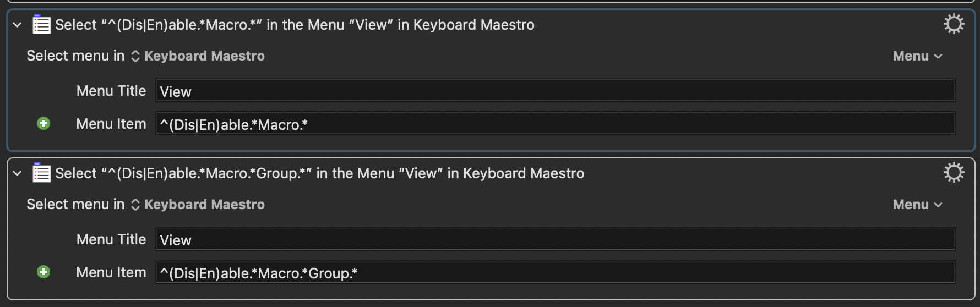Select the Macro.*Group action by its title text
Image resolution: width=980 pixels, height=307 pixels.
pos(319,173)
